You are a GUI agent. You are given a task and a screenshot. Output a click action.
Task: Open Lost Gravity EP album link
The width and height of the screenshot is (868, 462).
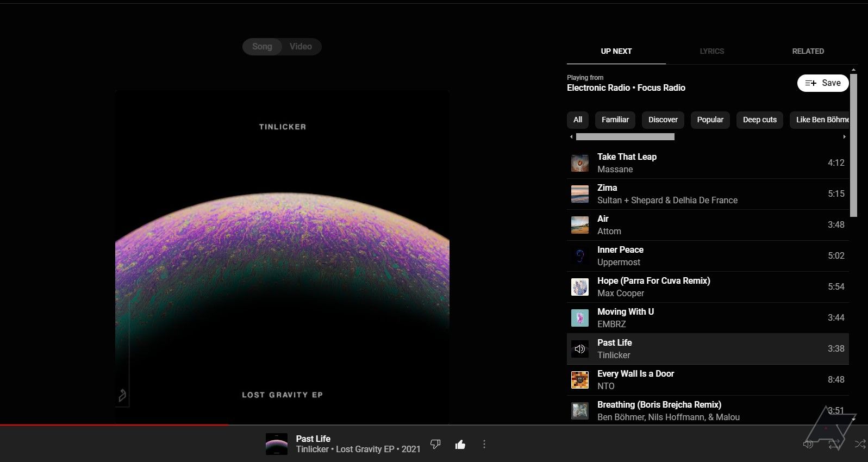tap(365, 449)
